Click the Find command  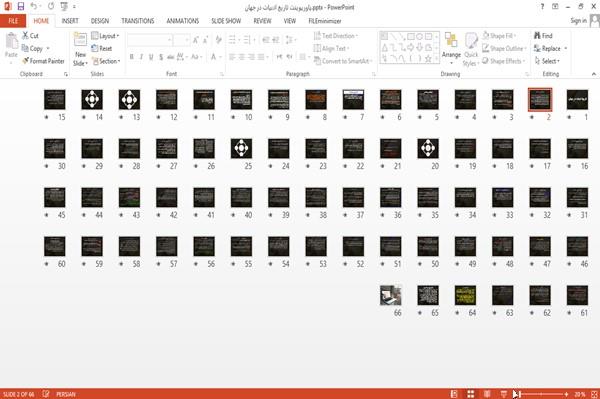[x=543, y=36]
